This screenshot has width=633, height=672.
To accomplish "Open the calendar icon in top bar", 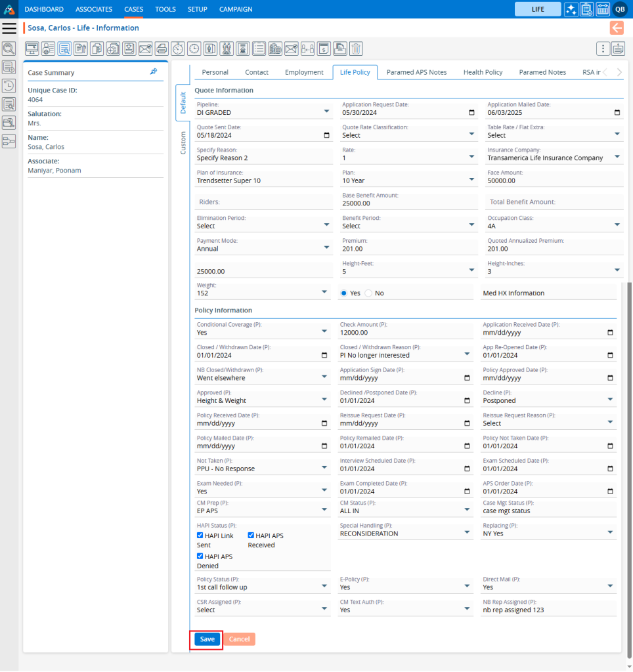I will coord(603,9).
